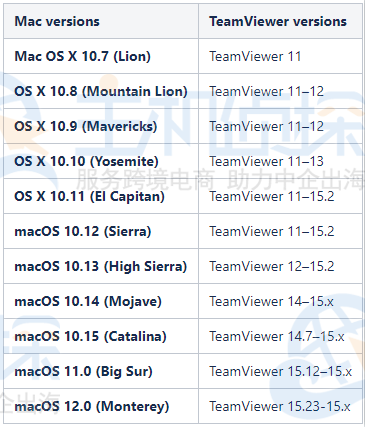Select the OS X 10.9 (Mavericks) cell
This screenshot has width=365, height=427.
[101, 126]
